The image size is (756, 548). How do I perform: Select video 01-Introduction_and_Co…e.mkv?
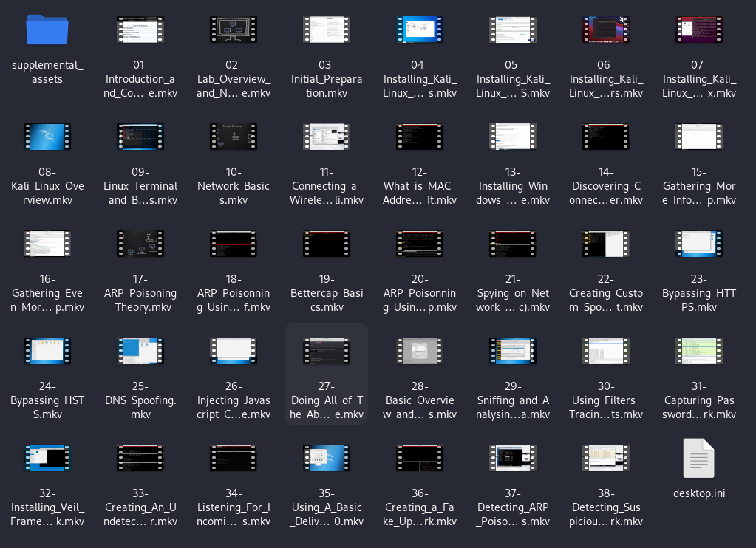pos(140,30)
